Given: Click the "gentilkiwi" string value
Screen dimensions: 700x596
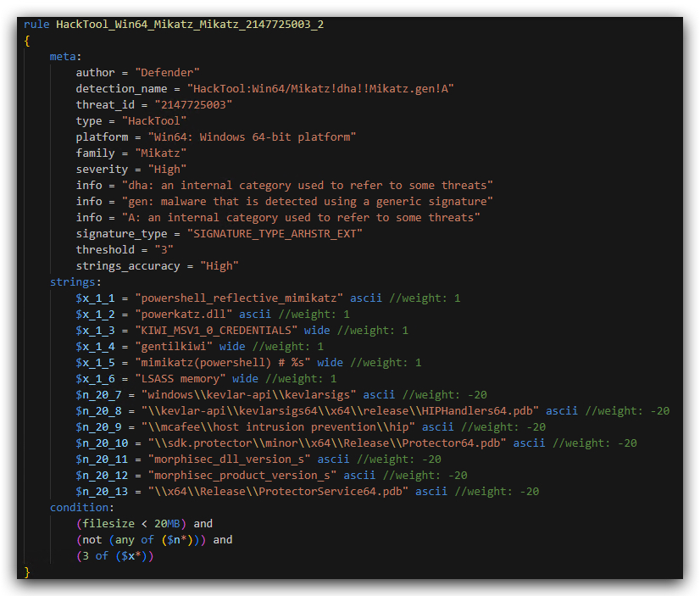Looking at the screenshot, I should (174, 347).
